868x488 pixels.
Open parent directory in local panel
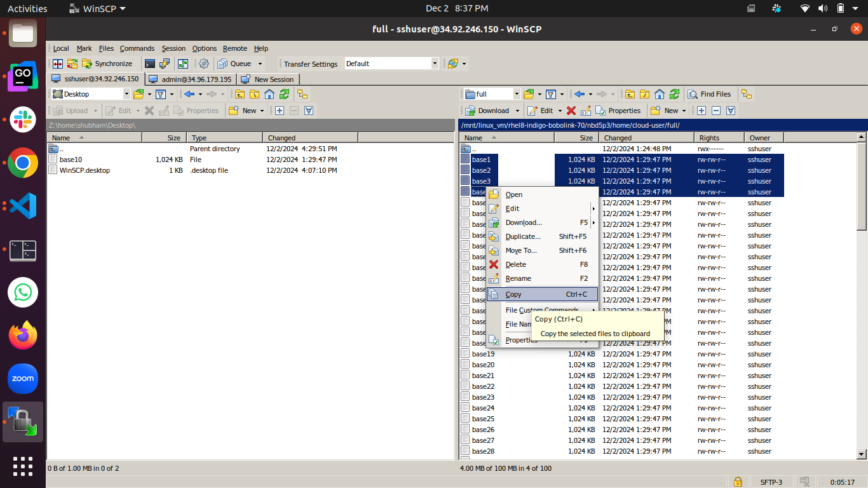[240, 94]
